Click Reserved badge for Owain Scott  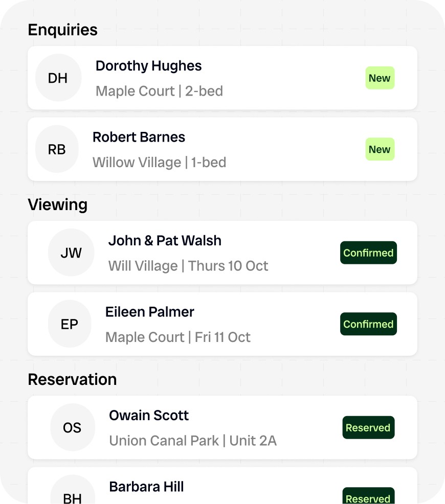click(x=368, y=427)
